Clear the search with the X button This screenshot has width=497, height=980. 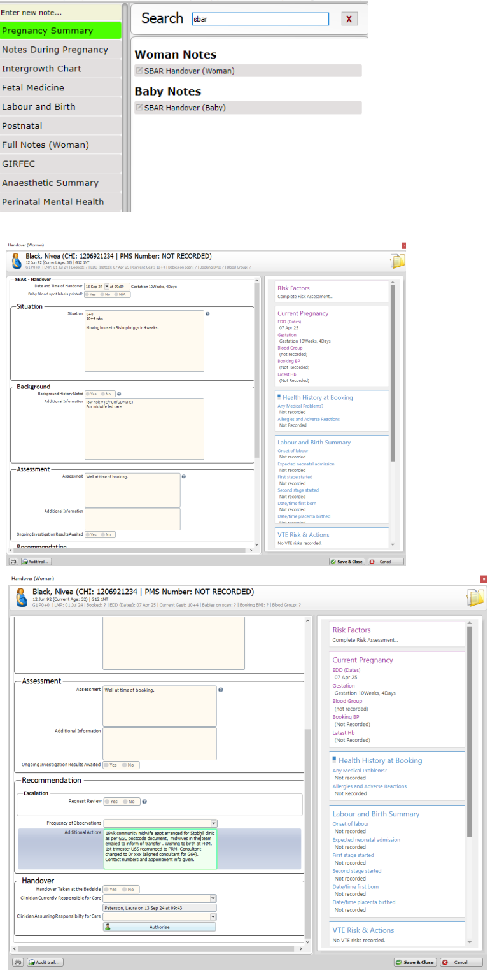tap(348, 19)
